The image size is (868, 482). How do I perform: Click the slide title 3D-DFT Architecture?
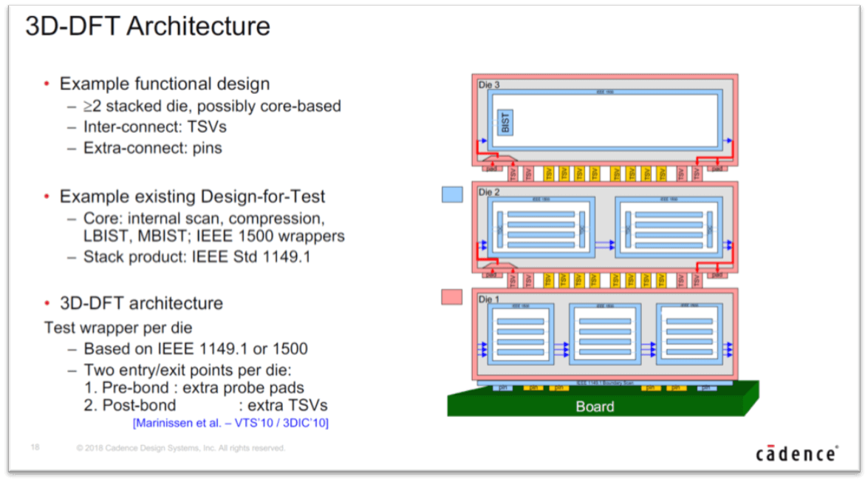point(148,27)
